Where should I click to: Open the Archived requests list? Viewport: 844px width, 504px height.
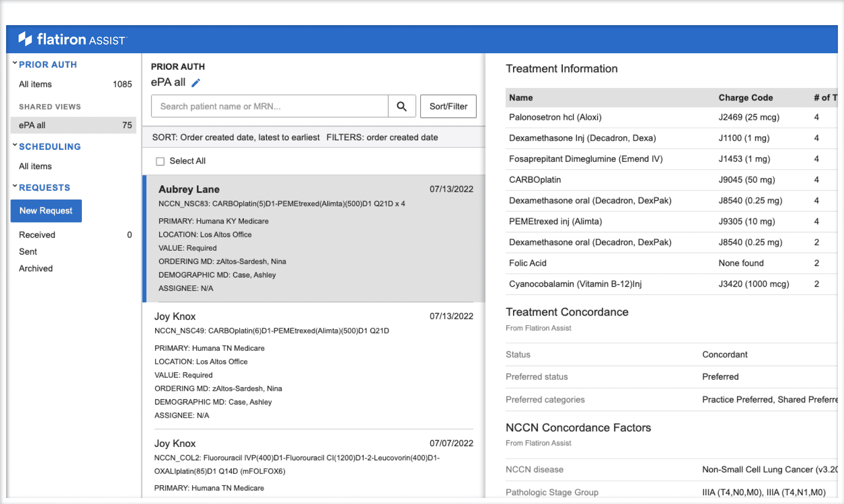(36, 268)
